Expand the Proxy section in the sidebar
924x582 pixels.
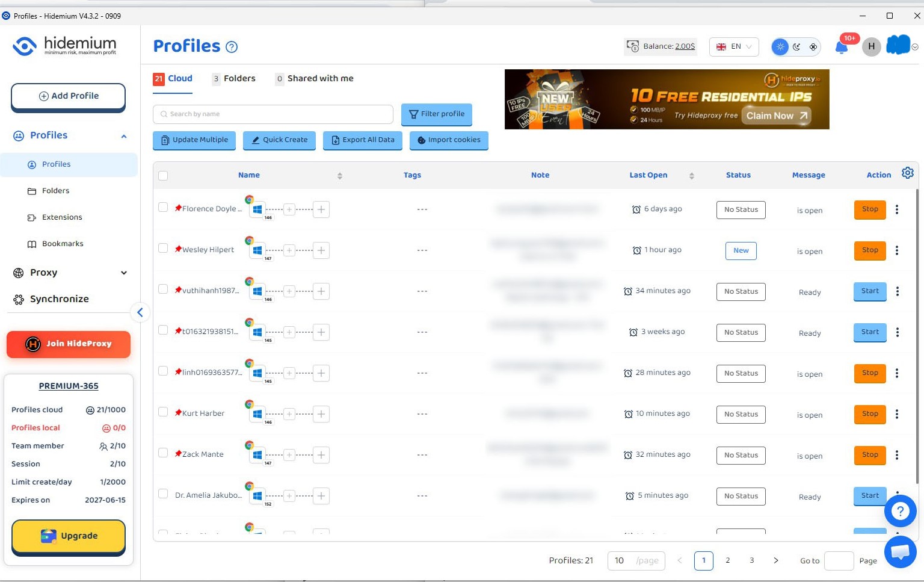tap(124, 273)
